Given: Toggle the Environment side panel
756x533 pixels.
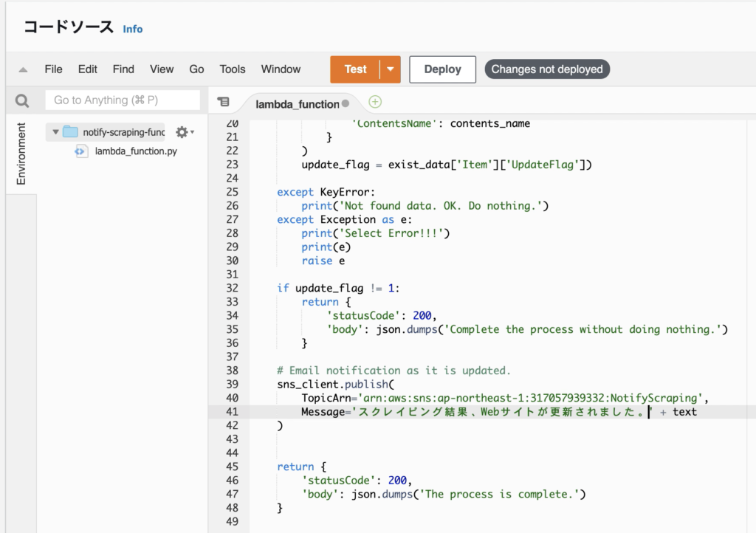Looking at the screenshot, I should click(21, 154).
